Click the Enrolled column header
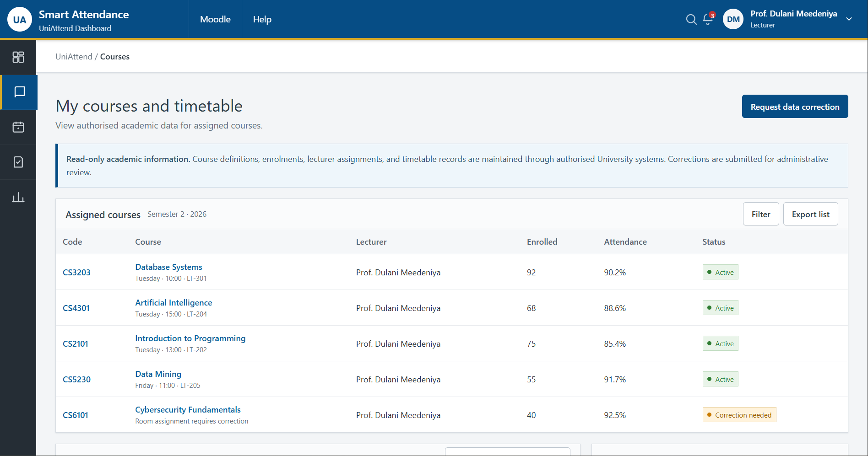This screenshot has width=868, height=456. click(x=542, y=241)
